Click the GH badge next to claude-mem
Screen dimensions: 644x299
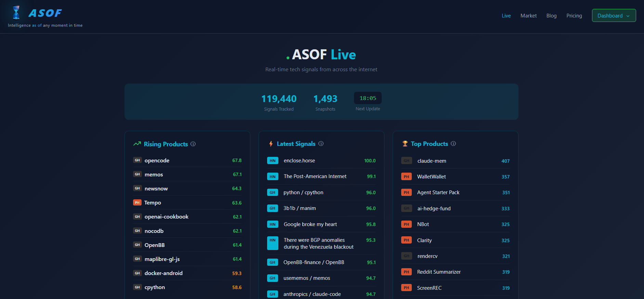(x=407, y=161)
